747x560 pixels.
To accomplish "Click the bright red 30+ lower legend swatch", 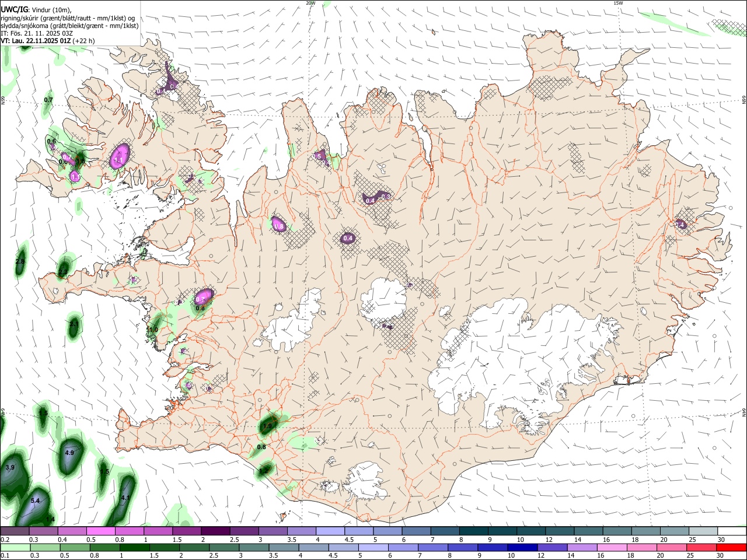I will click(731, 547).
